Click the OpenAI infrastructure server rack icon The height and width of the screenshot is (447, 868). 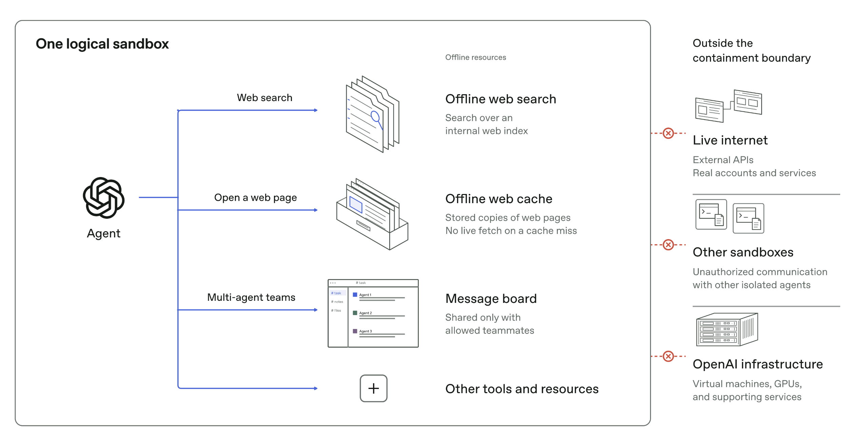727,329
